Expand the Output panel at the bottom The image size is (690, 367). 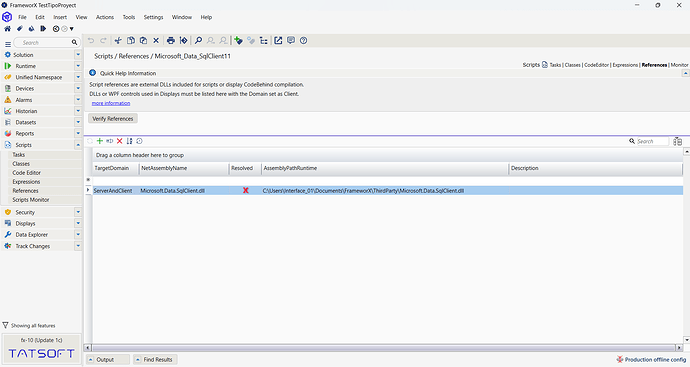[x=108, y=360]
